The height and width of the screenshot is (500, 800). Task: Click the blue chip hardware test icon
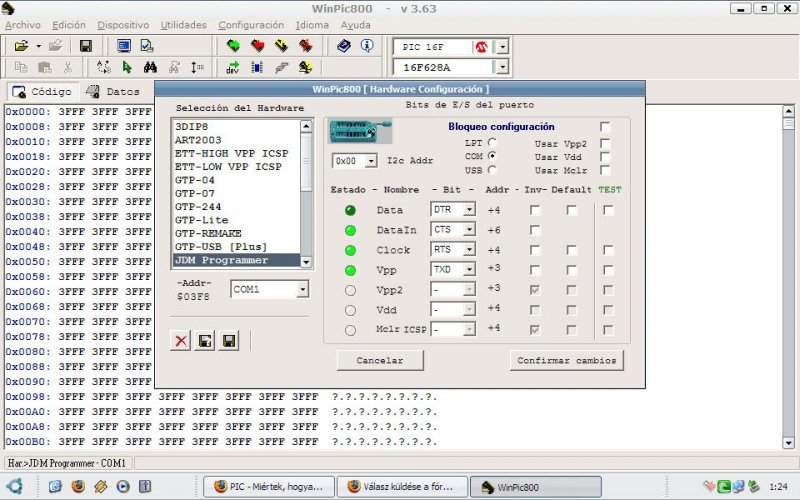tap(257, 67)
